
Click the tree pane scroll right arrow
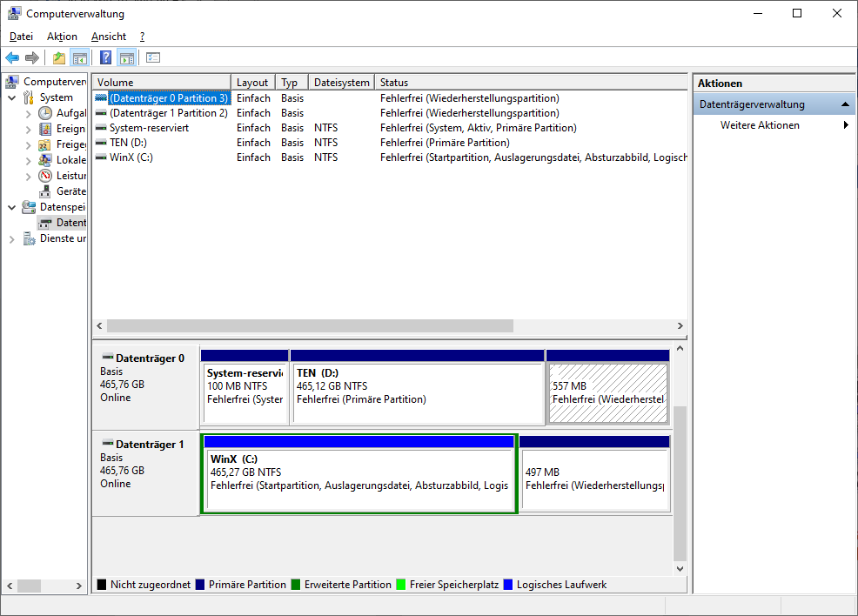pos(79,586)
